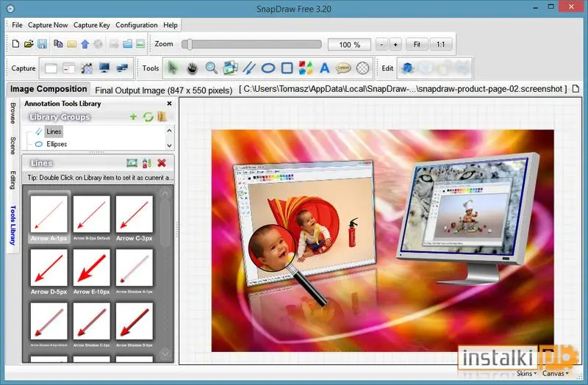
Task: Click the zoom plus button
Action: point(395,44)
